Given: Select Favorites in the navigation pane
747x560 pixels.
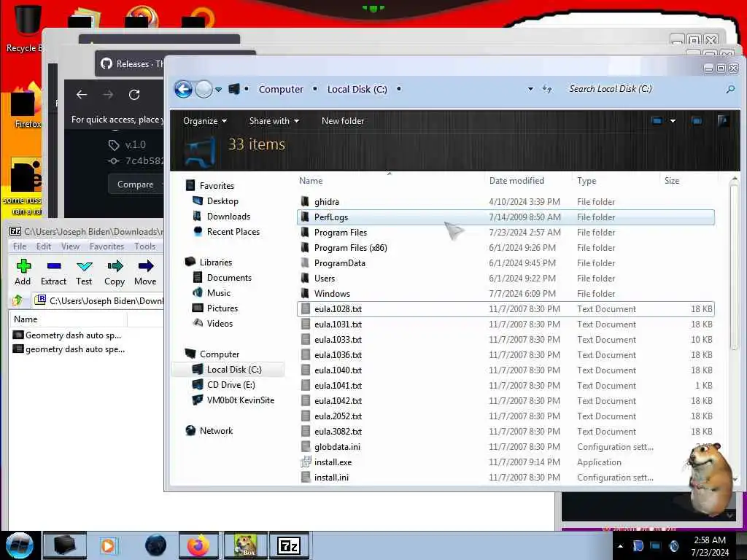Looking at the screenshot, I should pos(216,186).
